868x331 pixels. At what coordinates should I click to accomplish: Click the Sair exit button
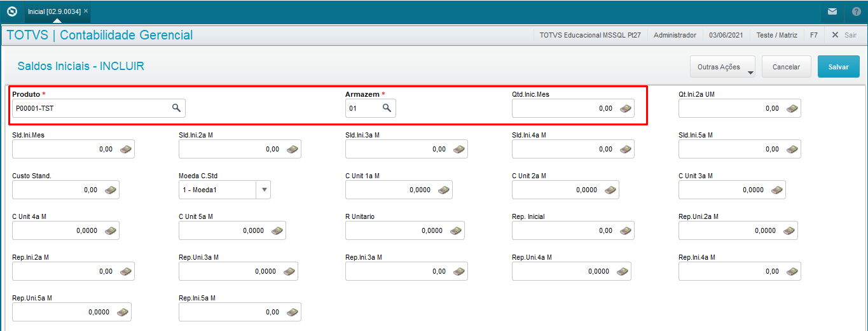point(844,35)
